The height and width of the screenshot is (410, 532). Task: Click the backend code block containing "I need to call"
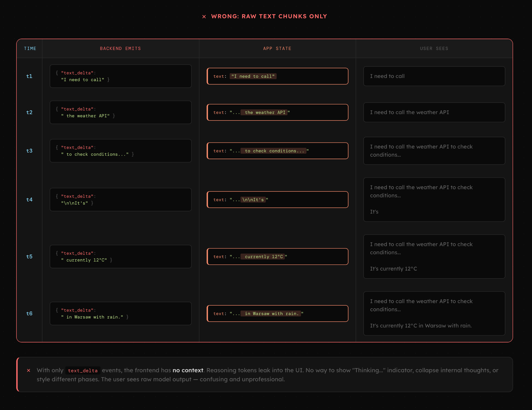[x=121, y=76]
